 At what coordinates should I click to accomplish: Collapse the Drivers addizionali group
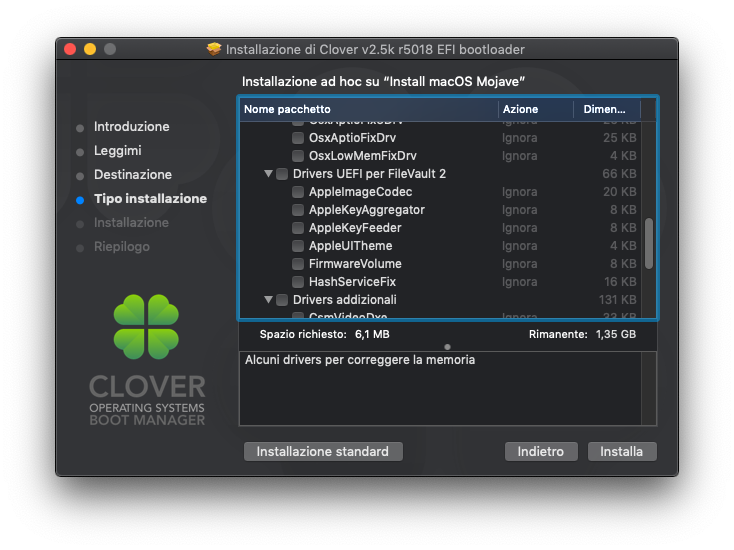tap(268, 300)
